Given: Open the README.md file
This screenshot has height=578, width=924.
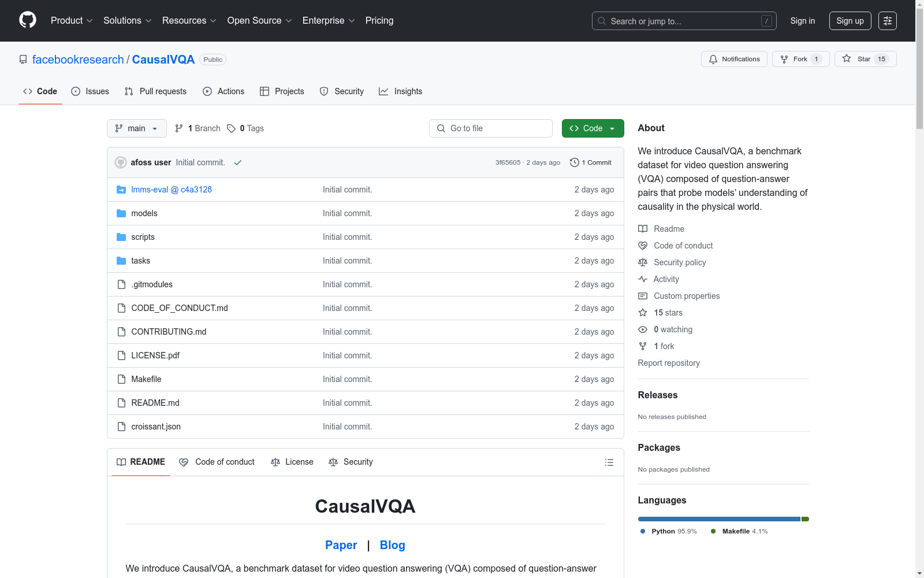Looking at the screenshot, I should [x=155, y=403].
